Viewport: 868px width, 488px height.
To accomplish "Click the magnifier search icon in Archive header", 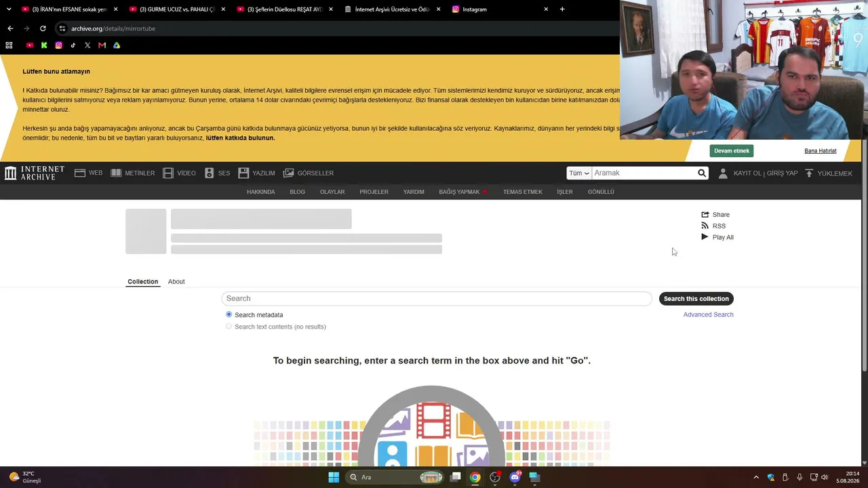I will click(x=702, y=173).
